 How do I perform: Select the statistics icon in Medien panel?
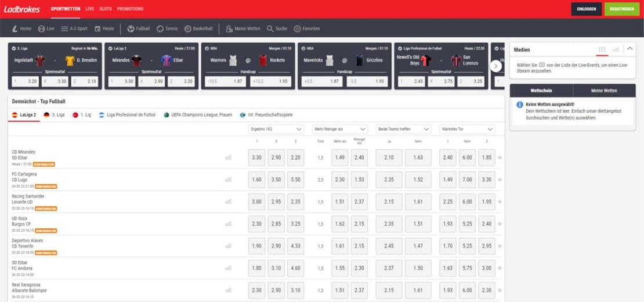[x=616, y=49]
